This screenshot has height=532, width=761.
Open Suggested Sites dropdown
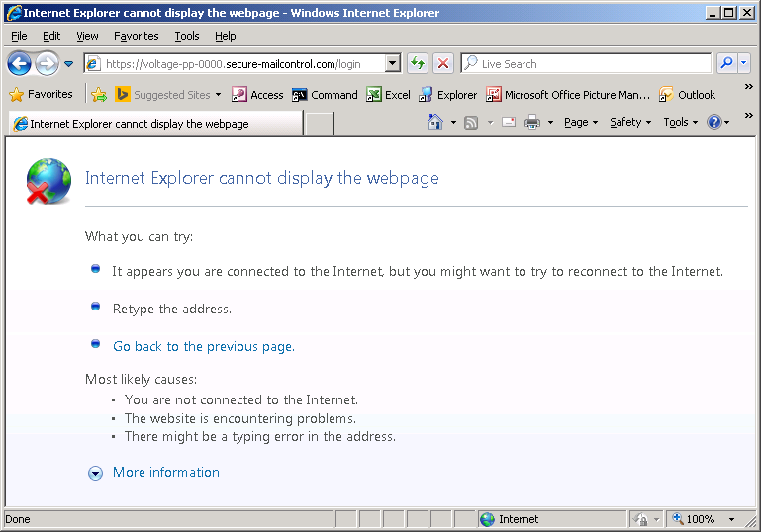click(168, 95)
